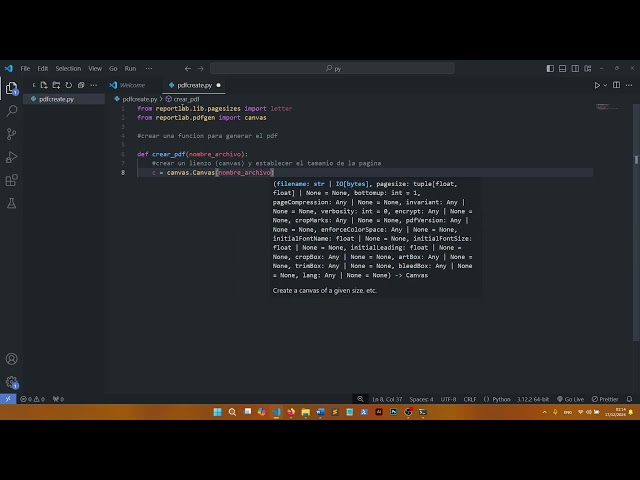Image resolution: width=640 pixels, height=480 pixels.
Task: Click crear_pdf symbol in the breadcrumb
Action: pos(187,99)
